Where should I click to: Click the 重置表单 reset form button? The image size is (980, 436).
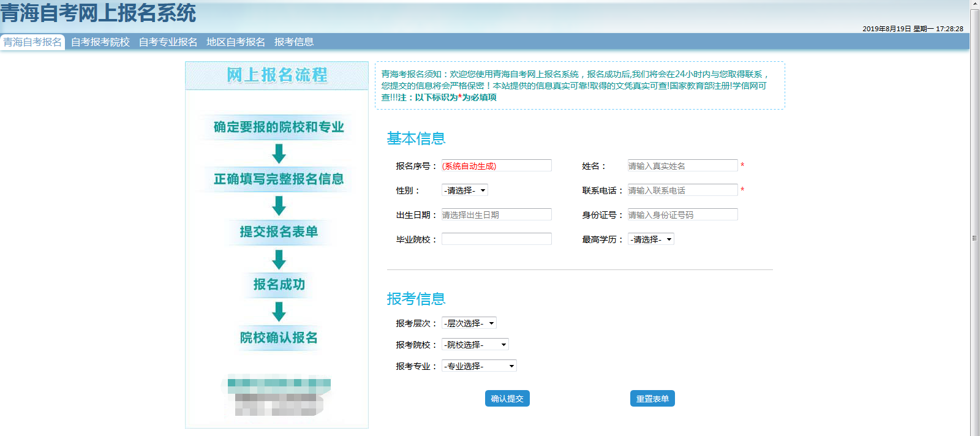652,399
